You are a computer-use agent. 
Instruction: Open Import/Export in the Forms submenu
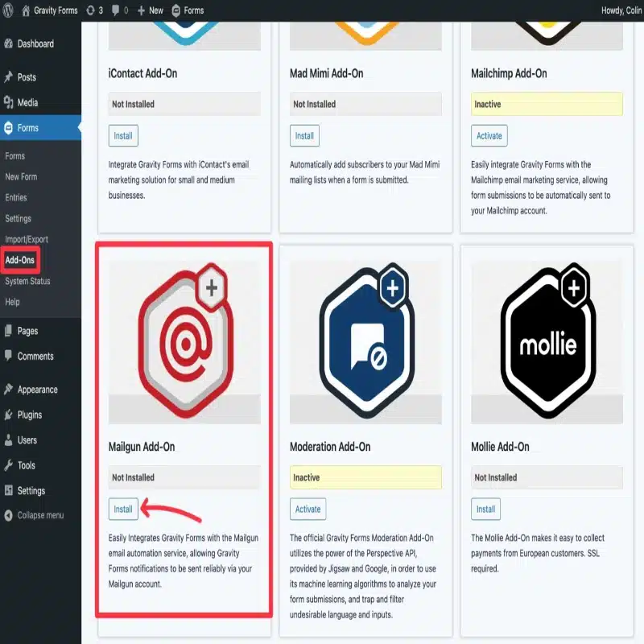click(x=27, y=239)
